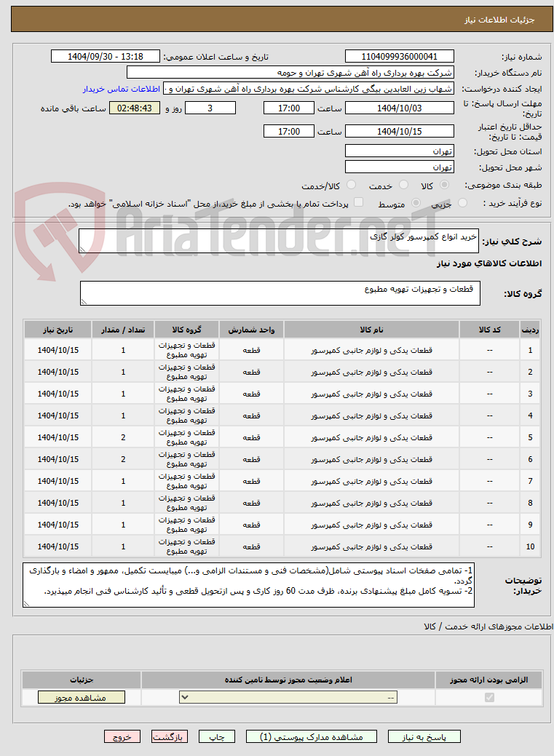Click the تاریخ و ساعت اعلان عمومی field
554x756 pixels.
coord(106,57)
